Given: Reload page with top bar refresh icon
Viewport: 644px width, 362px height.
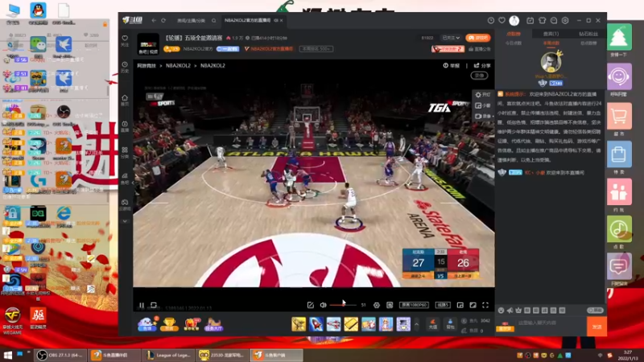Looking at the screenshot, I should tap(163, 20).
